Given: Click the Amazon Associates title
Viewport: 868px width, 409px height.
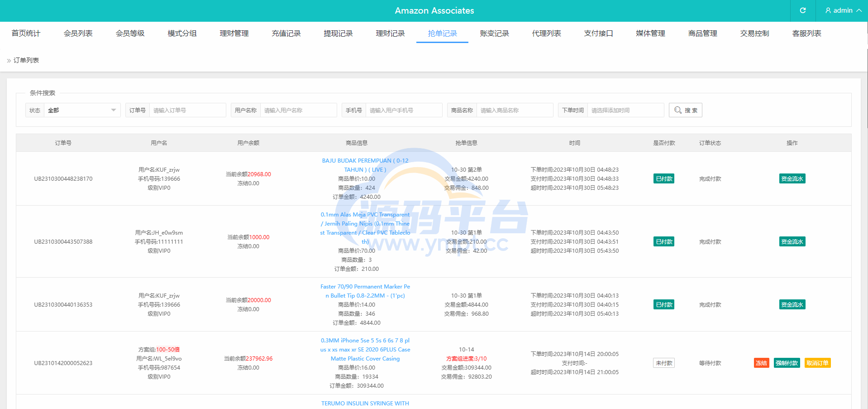Looking at the screenshot, I should coord(434,10).
